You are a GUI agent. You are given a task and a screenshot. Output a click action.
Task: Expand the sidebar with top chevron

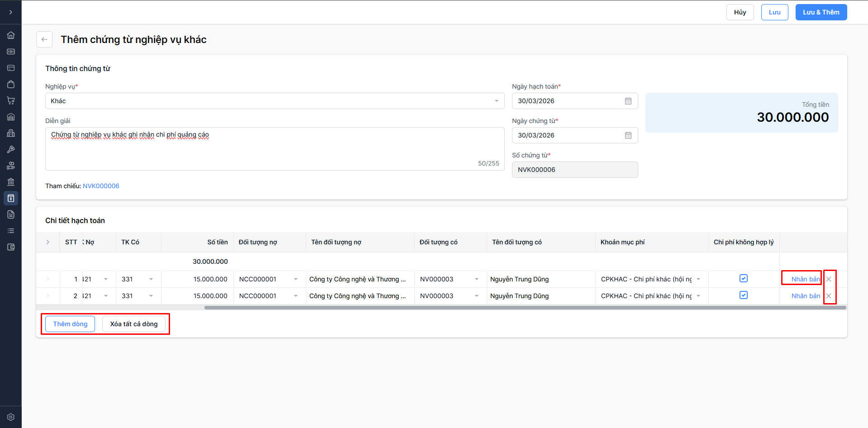point(11,12)
